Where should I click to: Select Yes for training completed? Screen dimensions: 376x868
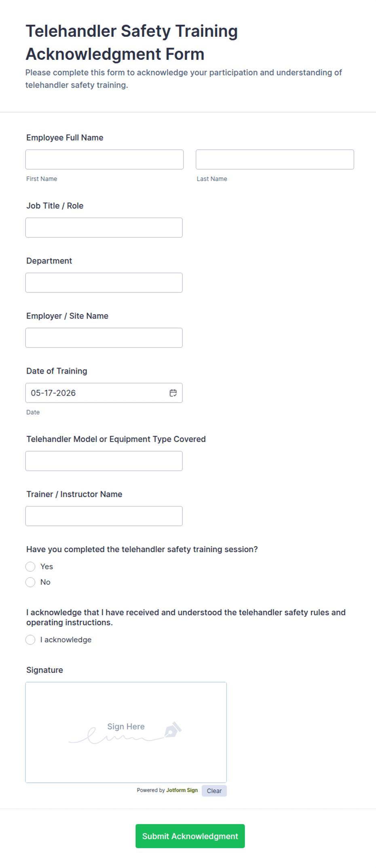coord(30,567)
